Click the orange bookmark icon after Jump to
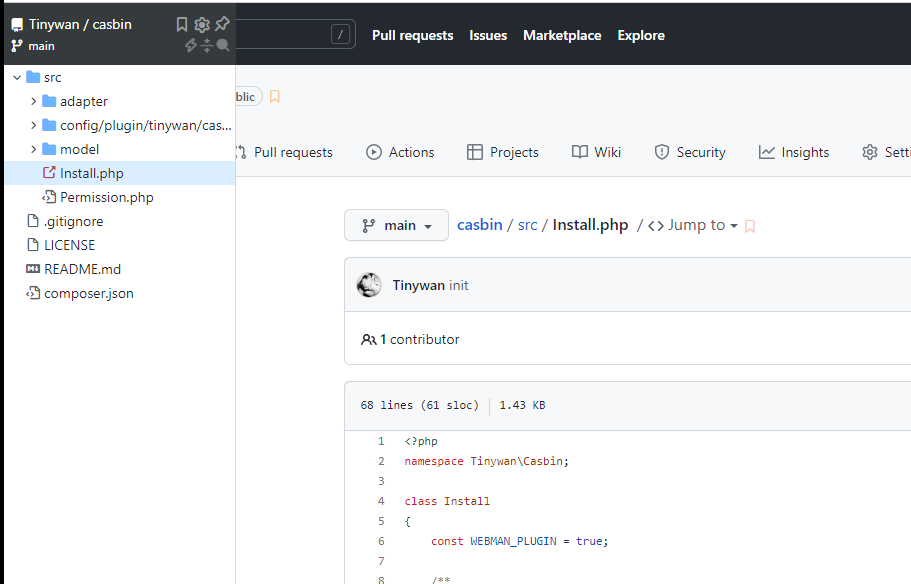Viewport: 911px width, 584px height. [x=750, y=226]
